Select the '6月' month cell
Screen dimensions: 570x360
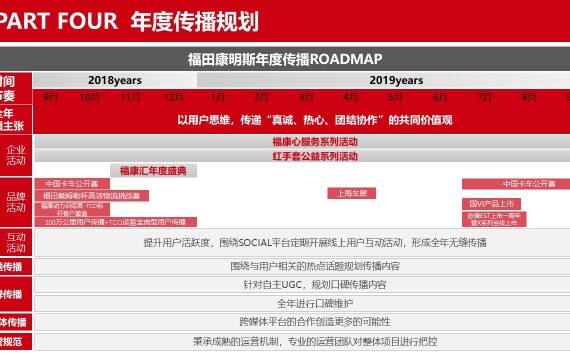point(440,97)
